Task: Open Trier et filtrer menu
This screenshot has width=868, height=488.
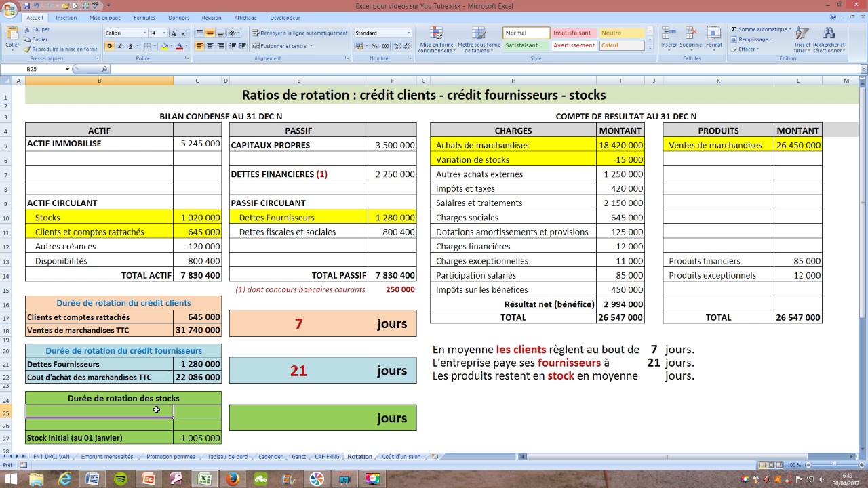Action: click(x=802, y=40)
